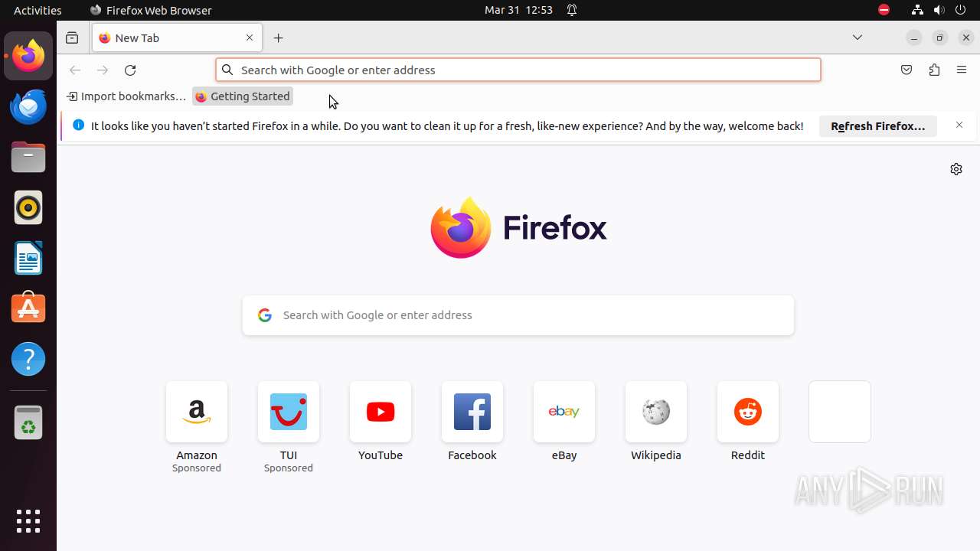Click the red do-not-disturb indicator in the top bar
The height and width of the screenshot is (551, 980).
tap(884, 10)
